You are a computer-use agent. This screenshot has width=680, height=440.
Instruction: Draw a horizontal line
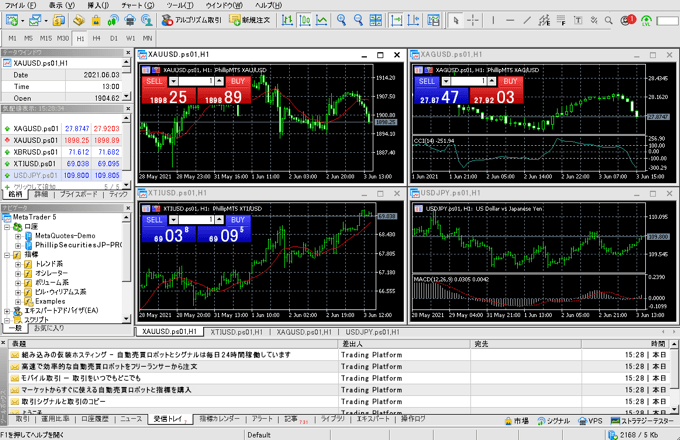pos(510,20)
